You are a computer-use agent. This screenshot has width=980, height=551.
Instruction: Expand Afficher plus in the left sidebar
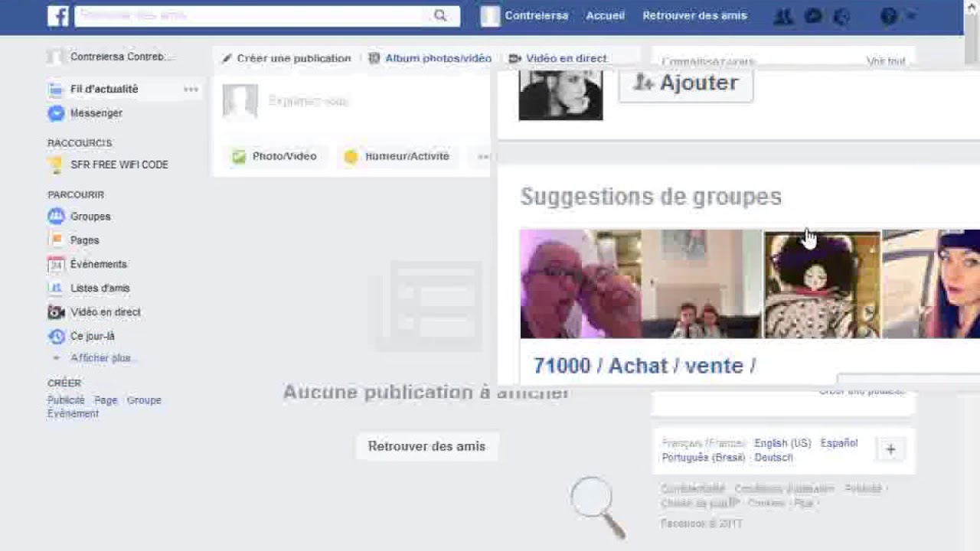click(x=101, y=357)
